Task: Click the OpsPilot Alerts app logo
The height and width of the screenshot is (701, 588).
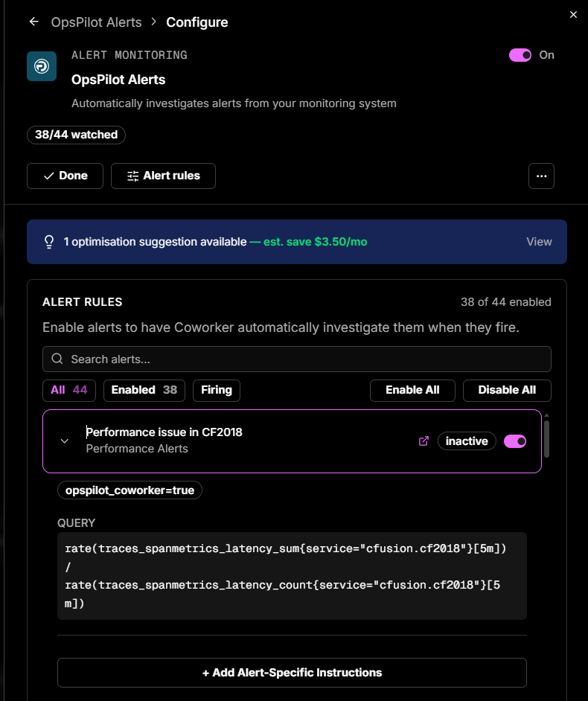Action: 42,66
